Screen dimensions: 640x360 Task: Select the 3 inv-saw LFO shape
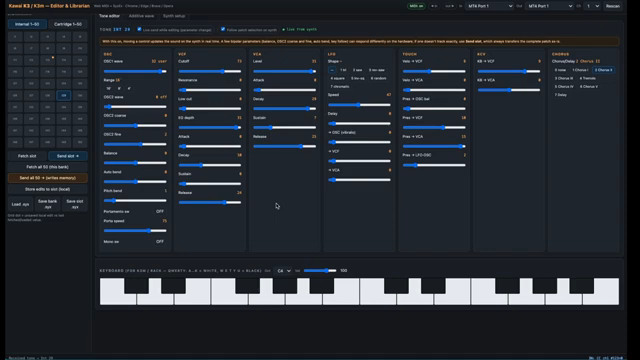tap(376, 70)
